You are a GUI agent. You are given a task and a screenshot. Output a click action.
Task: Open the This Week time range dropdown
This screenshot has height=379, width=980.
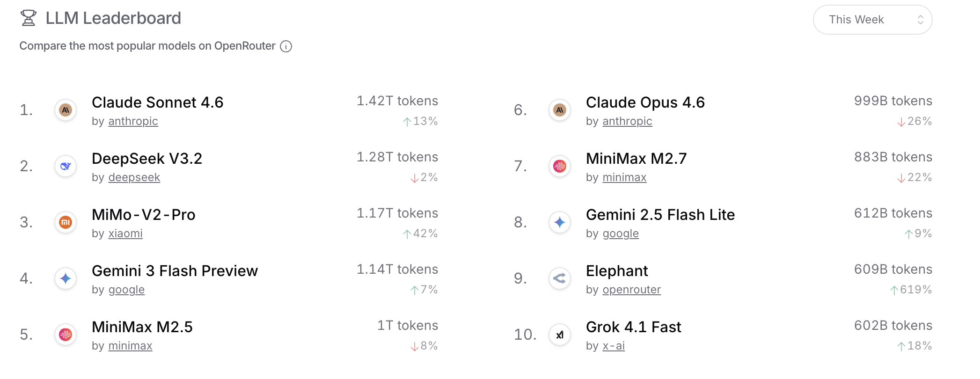click(x=872, y=20)
